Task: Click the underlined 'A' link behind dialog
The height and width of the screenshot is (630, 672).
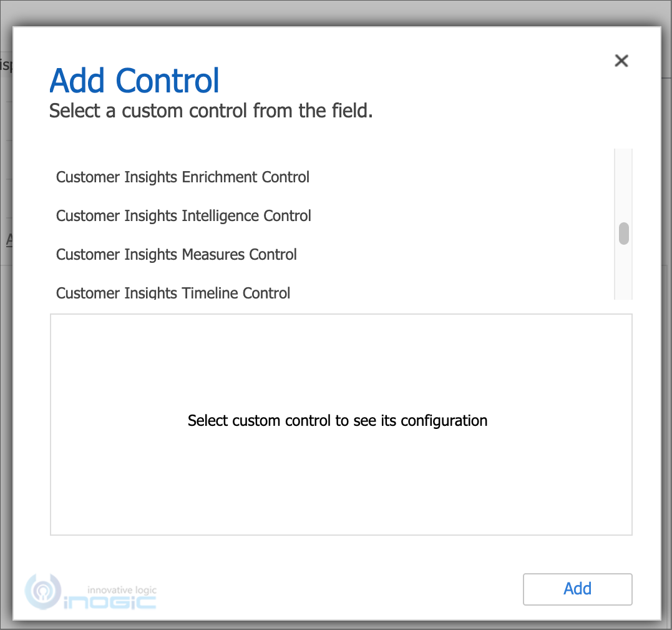Action: point(9,239)
